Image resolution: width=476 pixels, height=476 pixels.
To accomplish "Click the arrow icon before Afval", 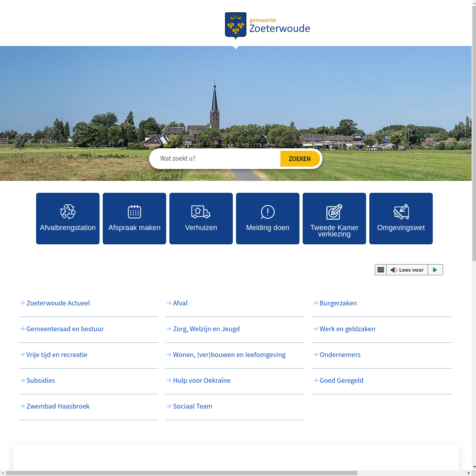I will [x=169, y=303].
